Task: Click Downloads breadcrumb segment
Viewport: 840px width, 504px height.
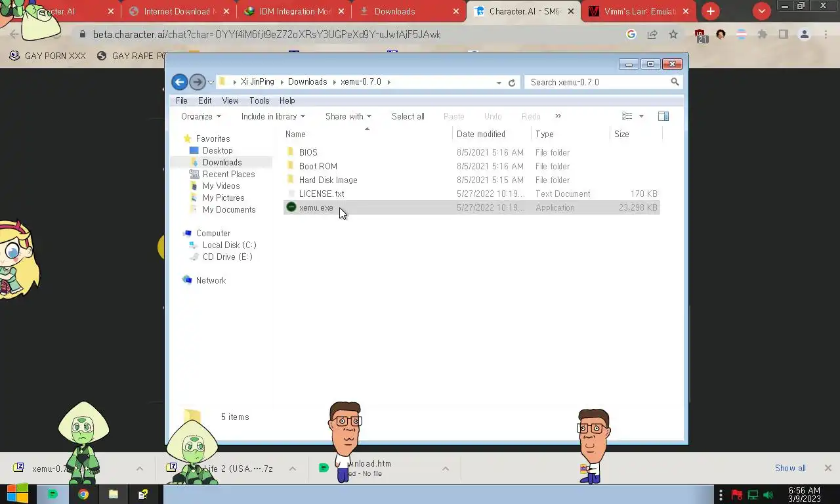Action: tap(307, 82)
